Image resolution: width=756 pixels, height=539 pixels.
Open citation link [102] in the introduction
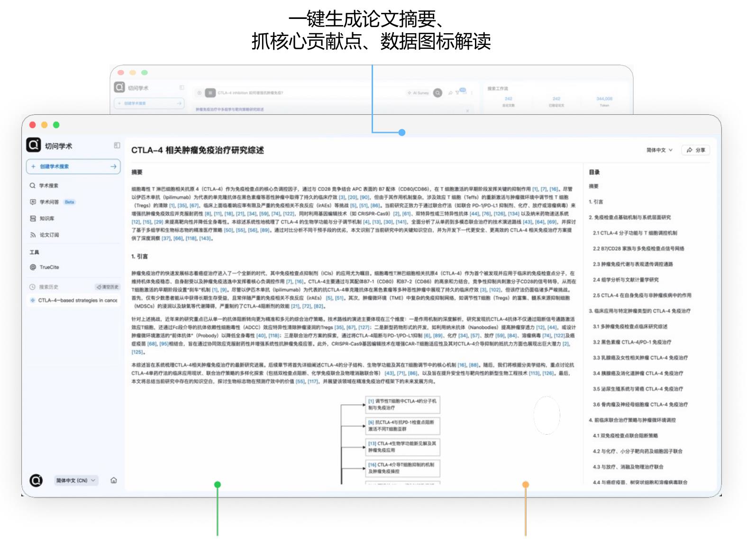[x=495, y=290]
